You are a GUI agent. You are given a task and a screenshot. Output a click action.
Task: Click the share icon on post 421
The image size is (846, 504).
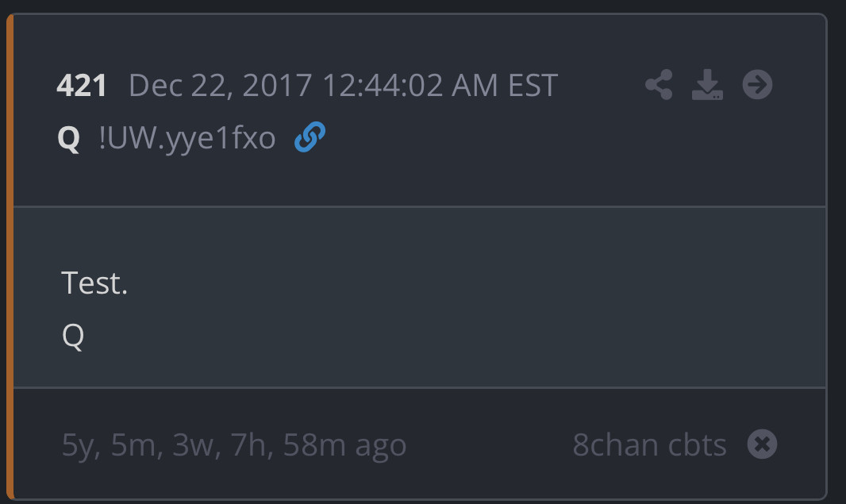pyautogui.click(x=659, y=85)
